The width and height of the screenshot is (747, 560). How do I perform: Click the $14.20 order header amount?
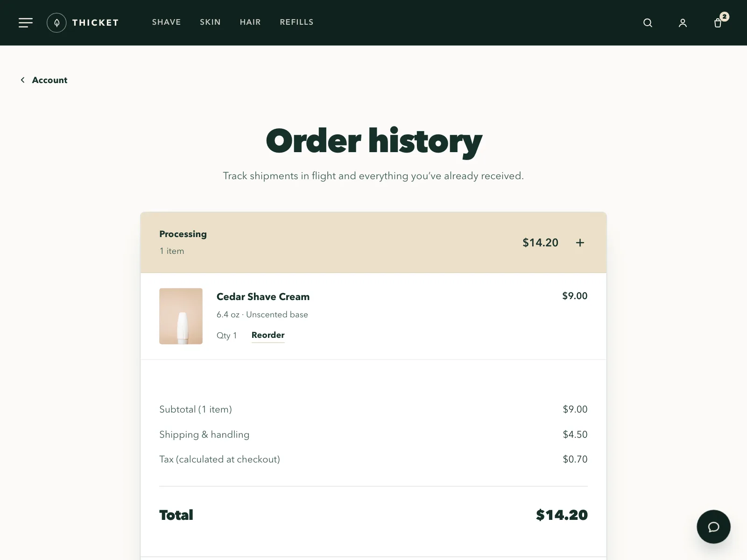point(540,243)
